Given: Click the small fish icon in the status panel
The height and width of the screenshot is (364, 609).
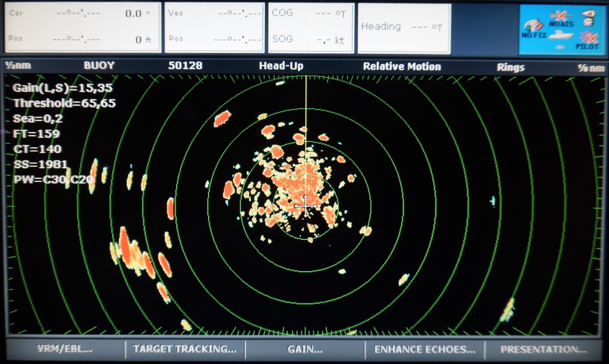Looking at the screenshot, I should pyautogui.click(x=560, y=47).
